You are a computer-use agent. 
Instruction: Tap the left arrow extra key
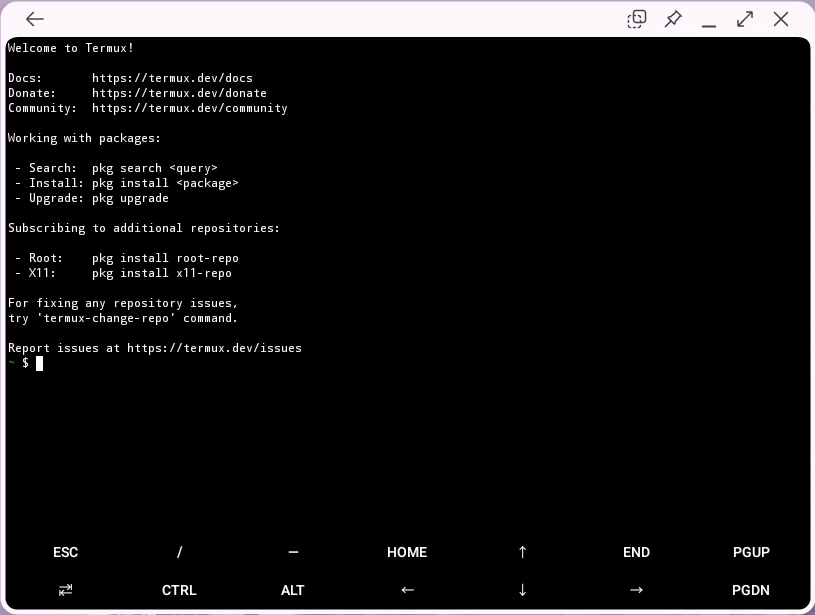pos(408,590)
